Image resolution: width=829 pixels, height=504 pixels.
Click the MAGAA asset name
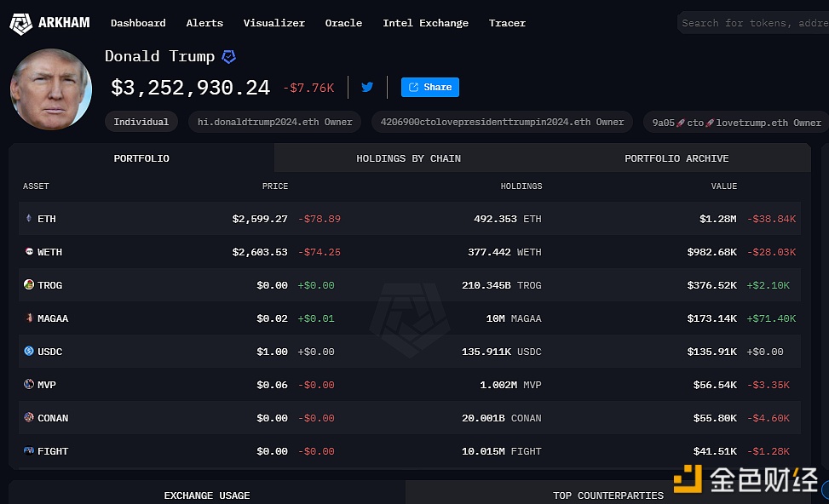[x=53, y=318]
